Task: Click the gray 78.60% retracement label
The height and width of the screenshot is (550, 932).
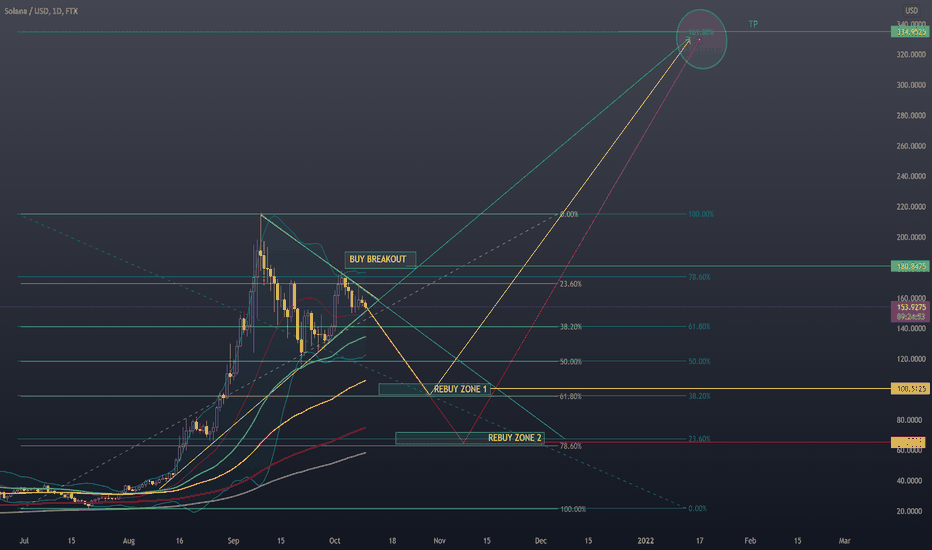Action: pos(571,446)
